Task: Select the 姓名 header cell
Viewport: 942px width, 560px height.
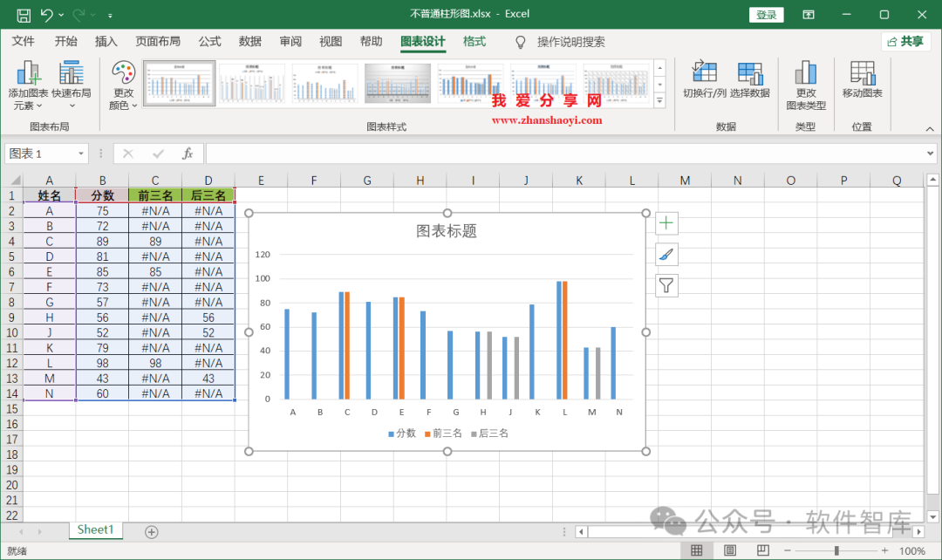Action: [x=49, y=195]
